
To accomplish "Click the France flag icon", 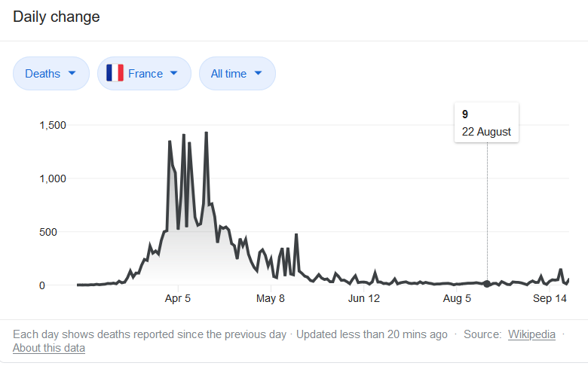I will point(115,73).
